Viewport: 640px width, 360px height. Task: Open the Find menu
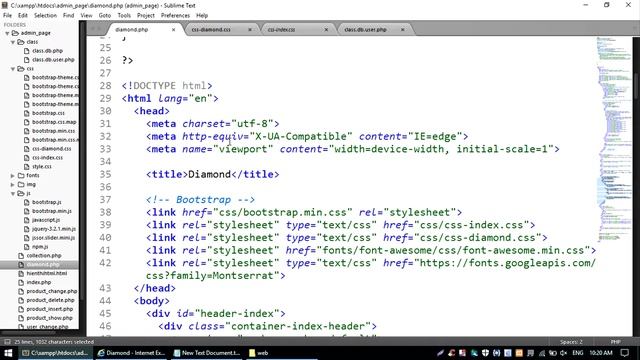click(69, 16)
